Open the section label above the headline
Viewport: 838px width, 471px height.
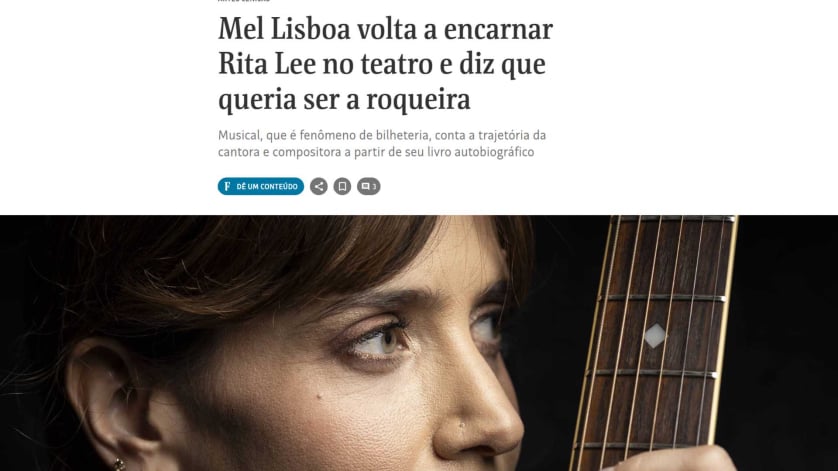(244, 1)
